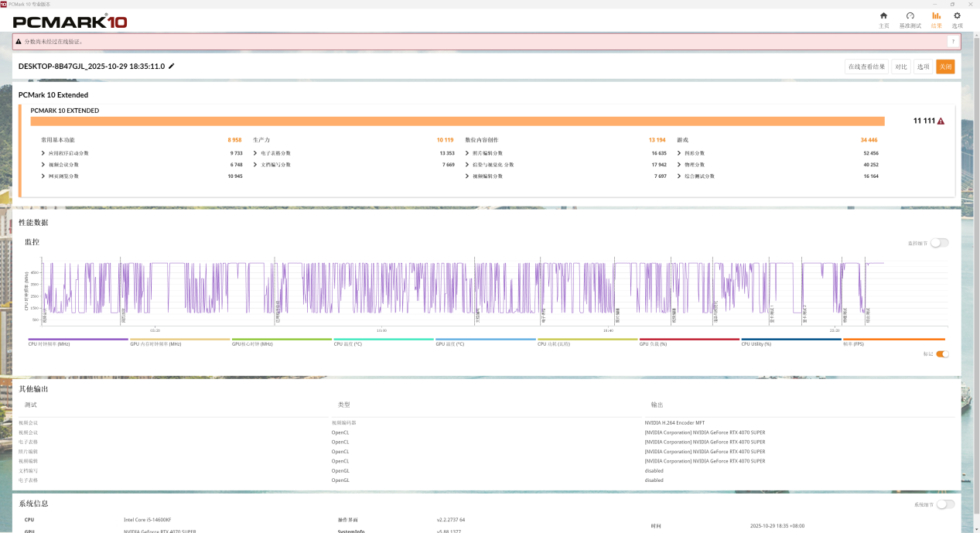Expand the 应用程序启动分数 row

[43, 153]
